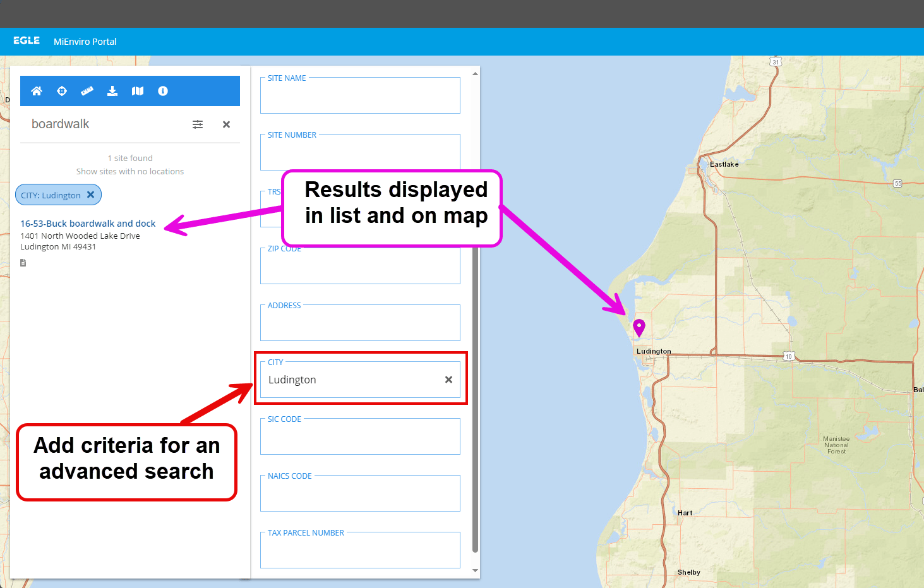Click the MiEnviro Portal title link
924x588 pixels.
click(x=85, y=42)
